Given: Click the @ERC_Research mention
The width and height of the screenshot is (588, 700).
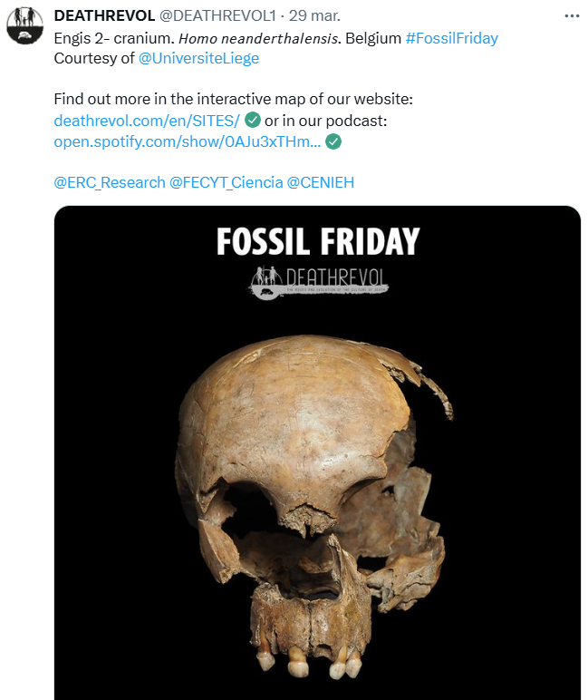Looking at the screenshot, I should coord(109,182).
